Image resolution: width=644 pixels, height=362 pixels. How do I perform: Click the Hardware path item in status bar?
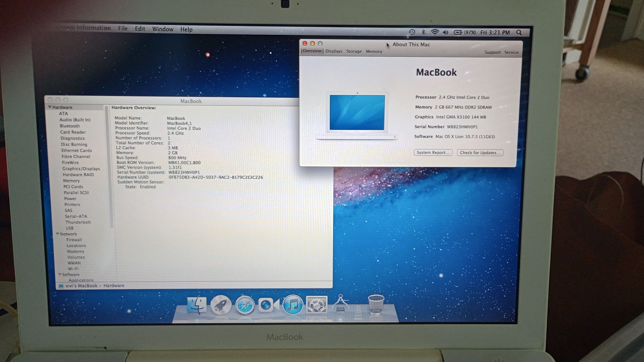(x=114, y=285)
